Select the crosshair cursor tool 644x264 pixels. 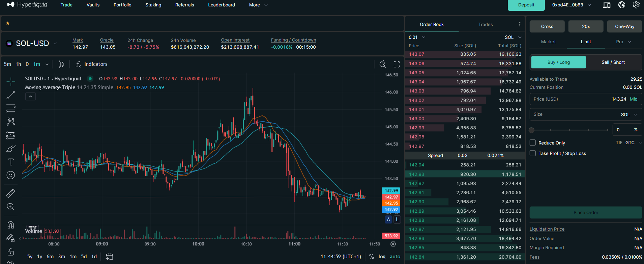(x=11, y=81)
